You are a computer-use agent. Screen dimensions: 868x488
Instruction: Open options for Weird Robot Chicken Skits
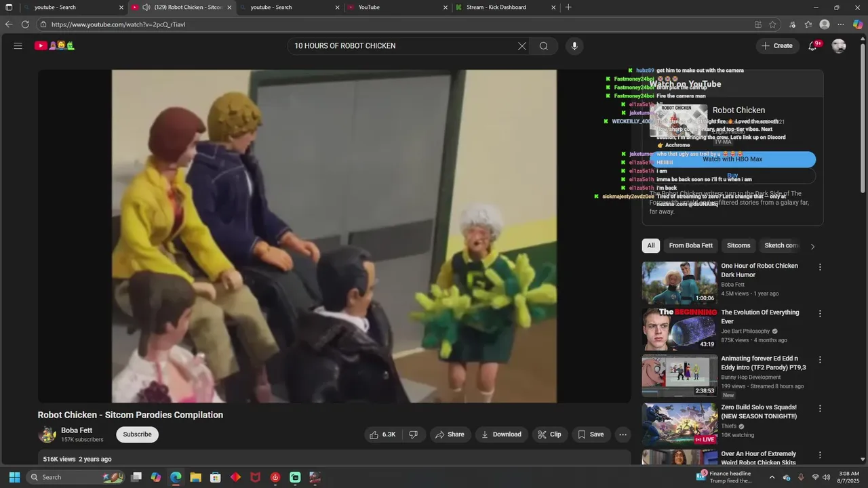pos(819,455)
